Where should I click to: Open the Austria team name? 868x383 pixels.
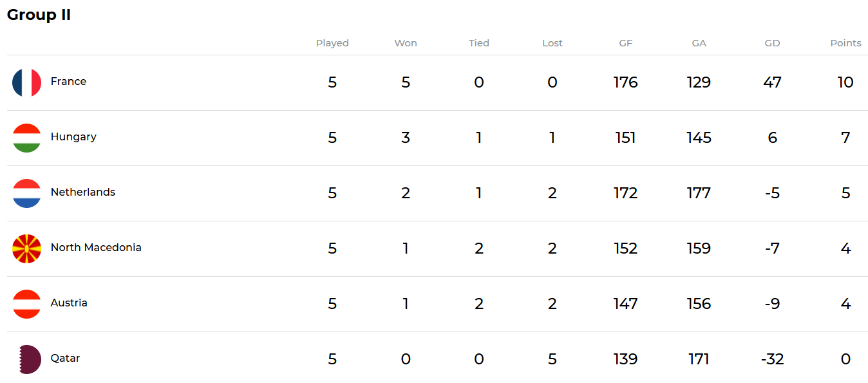[69, 303]
